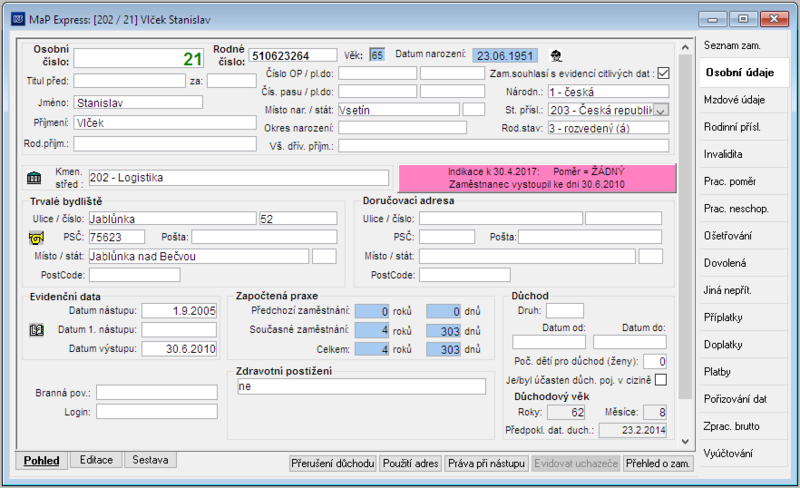Click the Rod.stav field showing rozvedený
The image size is (800, 488).
(x=608, y=128)
